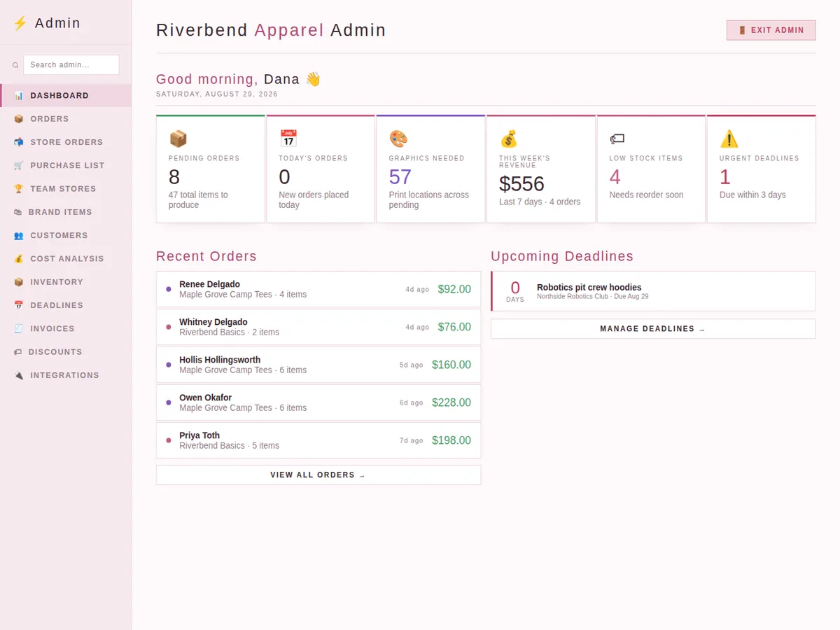The height and width of the screenshot is (630, 840).
Task: Go to Cost Analysis
Action: click(66, 259)
